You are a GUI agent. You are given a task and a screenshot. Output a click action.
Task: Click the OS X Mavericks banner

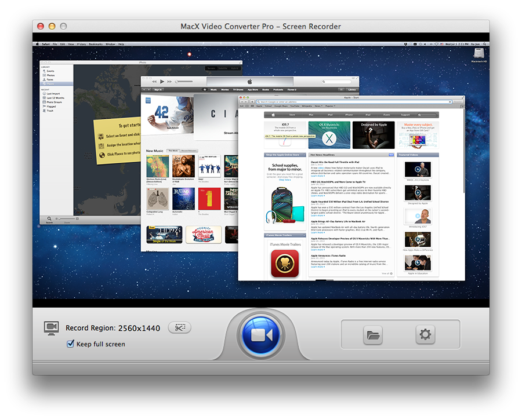tap(329, 135)
